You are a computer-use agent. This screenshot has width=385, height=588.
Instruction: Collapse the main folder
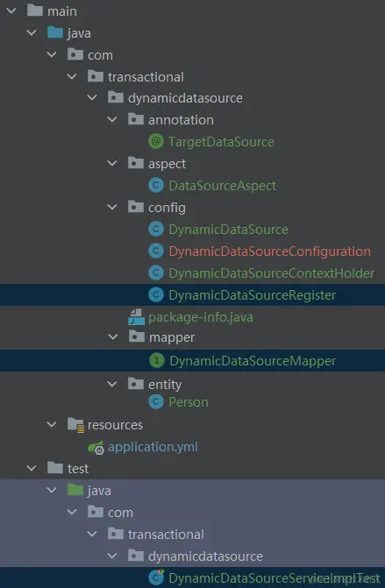(x=11, y=11)
